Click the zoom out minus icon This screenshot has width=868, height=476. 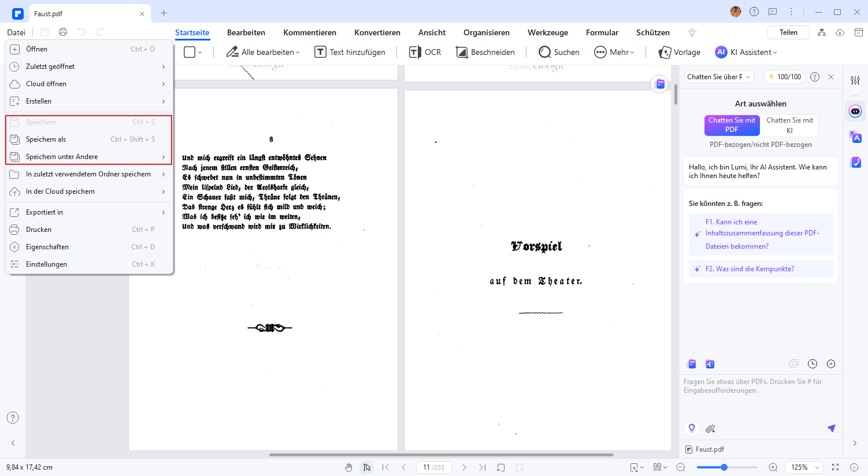[681, 467]
